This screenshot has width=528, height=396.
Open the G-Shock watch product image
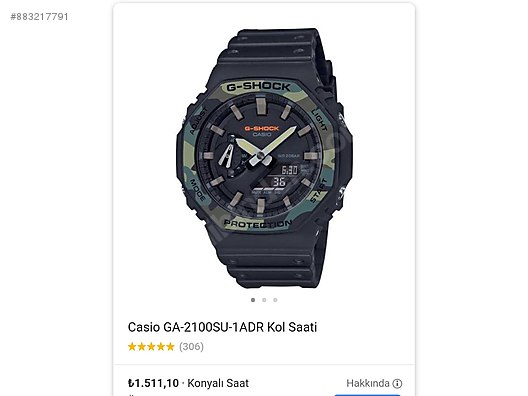click(x=264, y=158)
